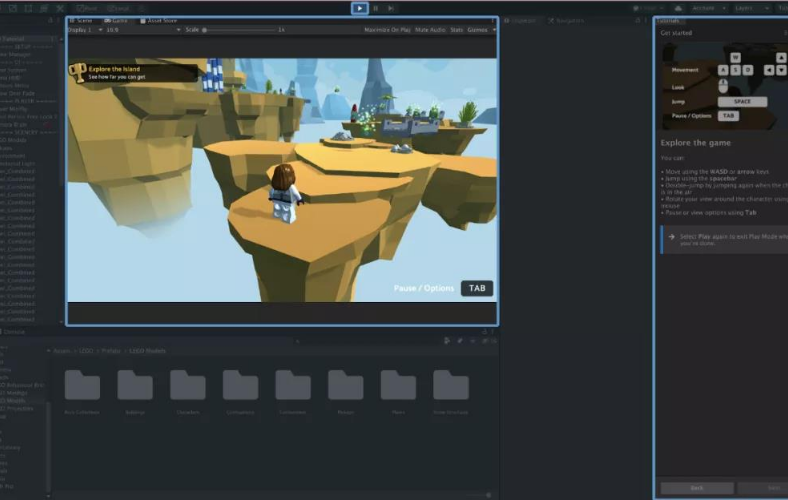788x500 pixels.
Task: Switch to the Inspector tab
Action: 520,21
